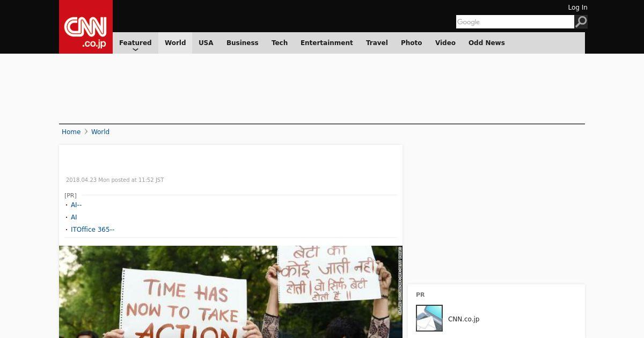This screenshot has height=338, width=644.
Task: Open the 'ITOffice 365--' PR link
Action: [93, 230]
